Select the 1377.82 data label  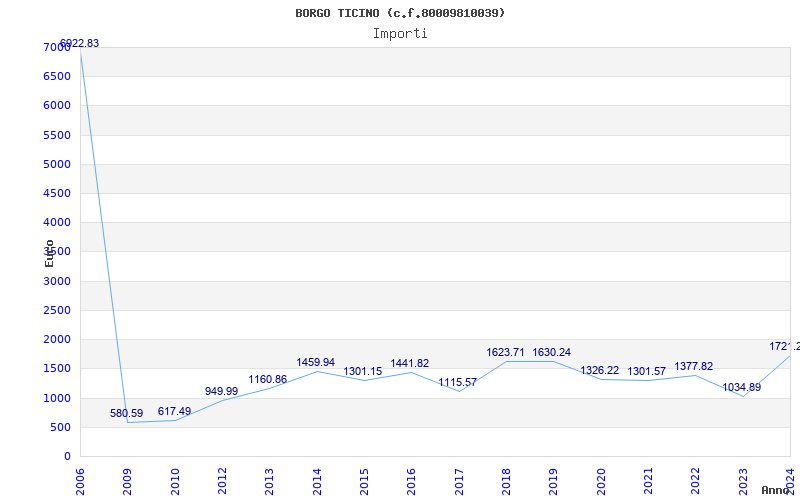tap(694, 366)
